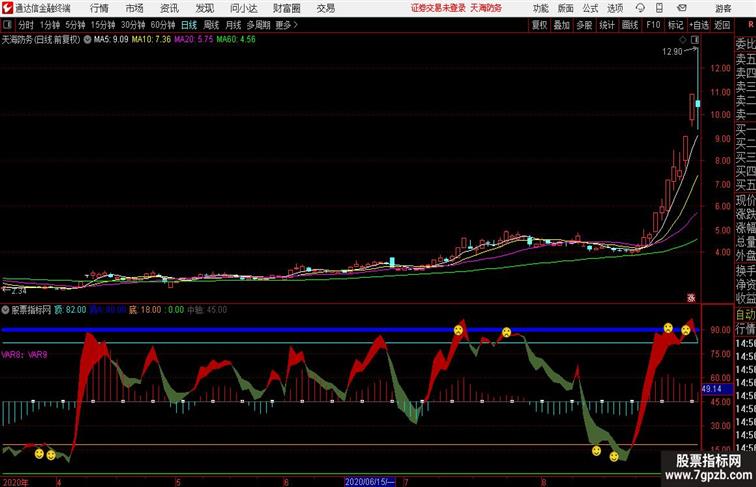The height and width of the screenshot is (487, 756).
Task: Open the 公式 menu
Action: click(x=590, y=8)
